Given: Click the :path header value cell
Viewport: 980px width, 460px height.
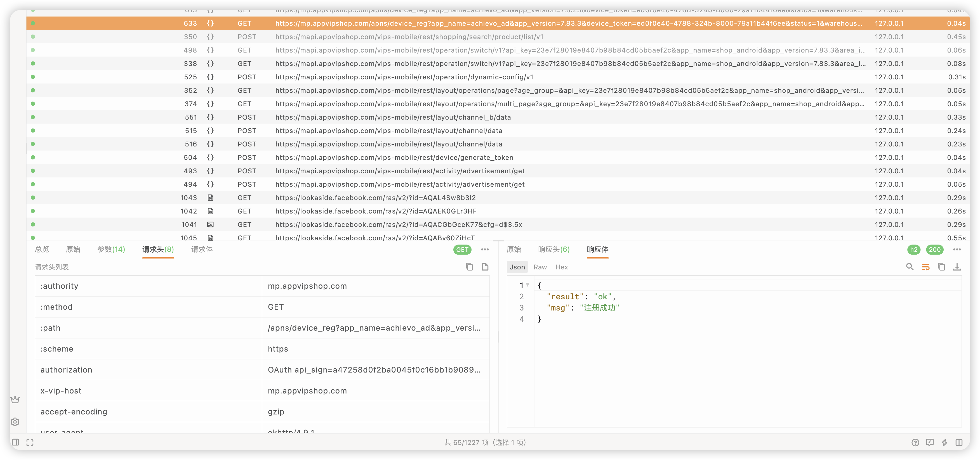Looking at the screenshot, I should 376,328.
